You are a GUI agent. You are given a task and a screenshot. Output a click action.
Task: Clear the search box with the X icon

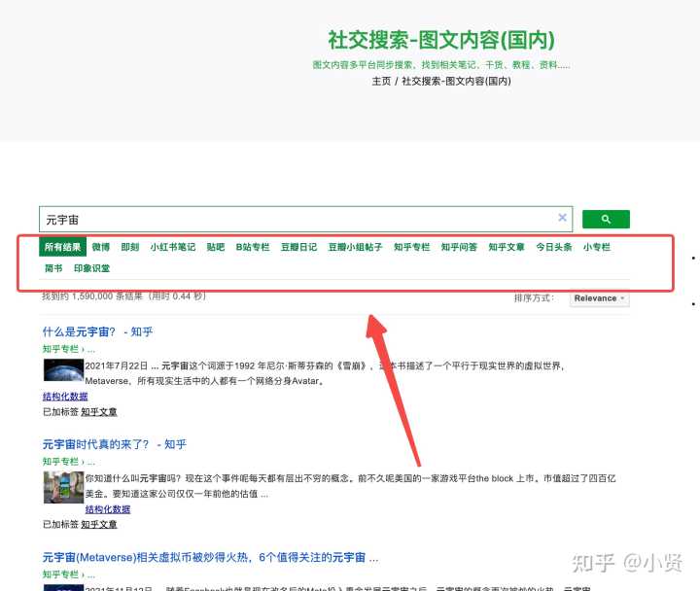pyautogui.click(x=563, y=218)
